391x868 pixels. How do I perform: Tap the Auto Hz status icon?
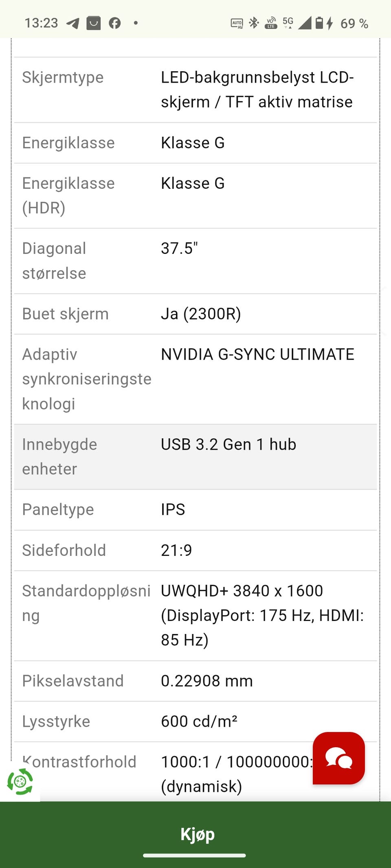(237, 23)
